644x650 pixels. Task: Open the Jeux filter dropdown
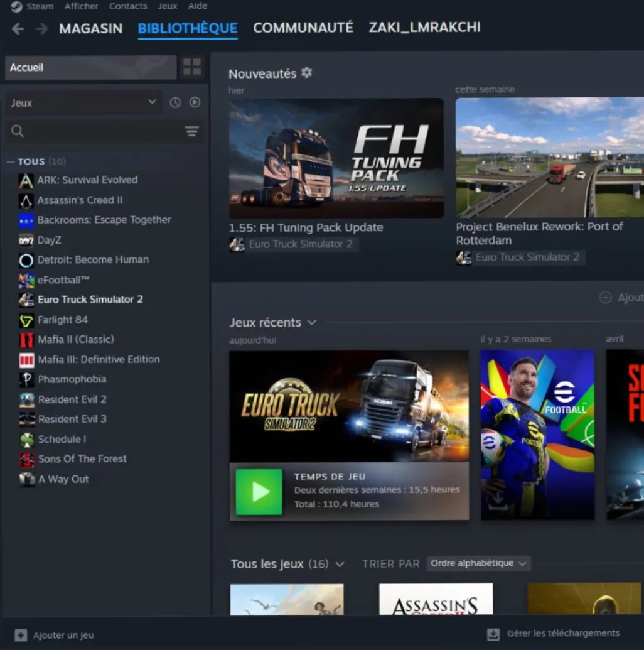83,102
